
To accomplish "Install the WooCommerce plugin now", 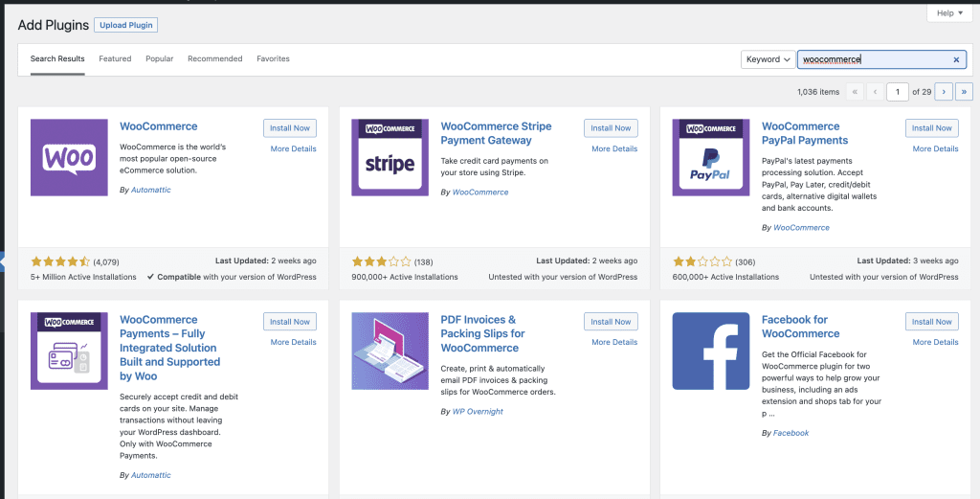I will tap(290, 128).
